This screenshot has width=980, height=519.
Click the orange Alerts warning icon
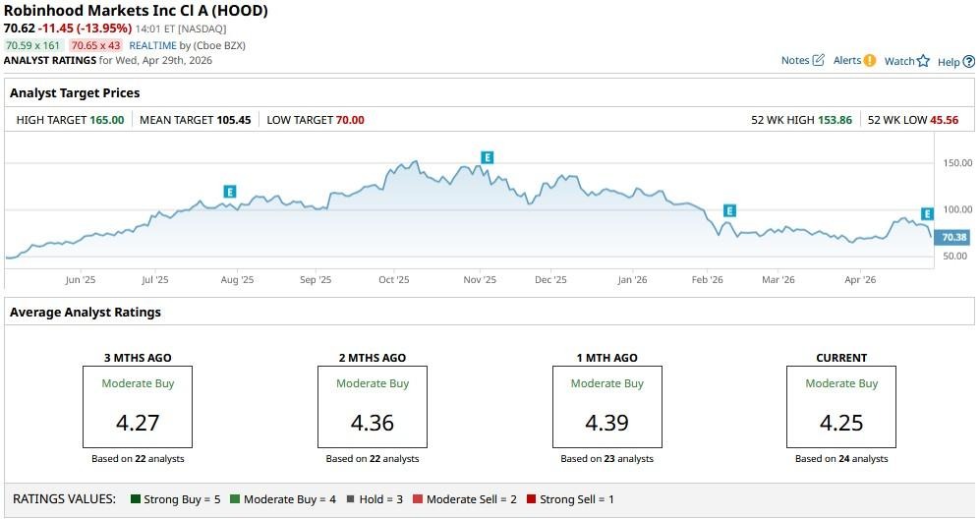(869, 60)
